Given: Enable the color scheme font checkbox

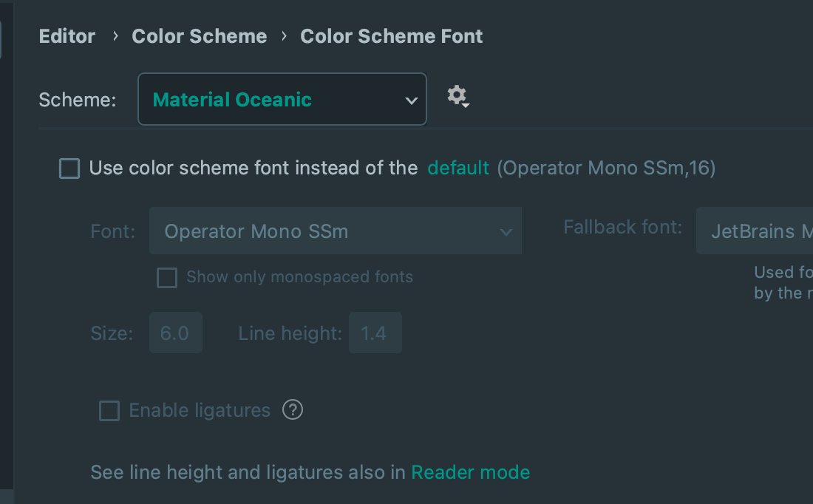Looking at the screenshot, I should pos(69,168).
